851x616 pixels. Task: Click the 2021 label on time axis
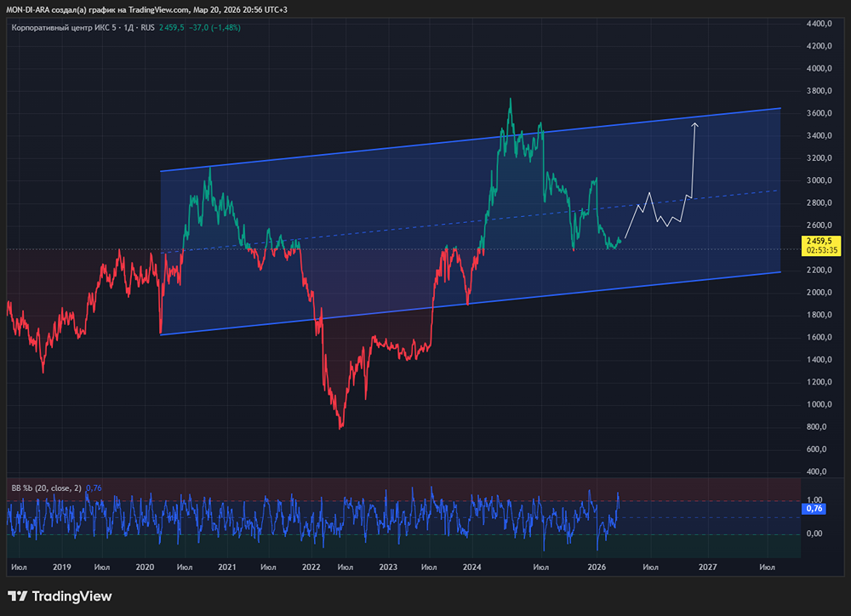[227, 566]
